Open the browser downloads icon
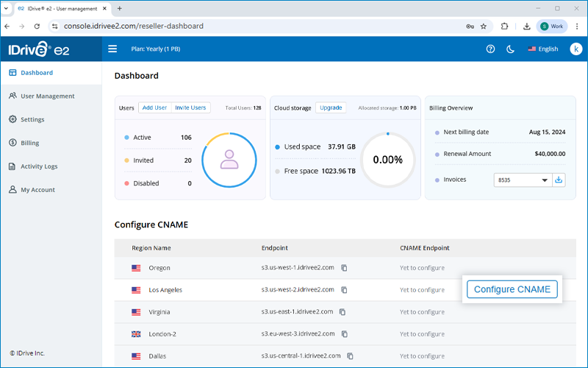Image resolution: width=588 pixels, height=368 pixels. (x=526, y=26)
